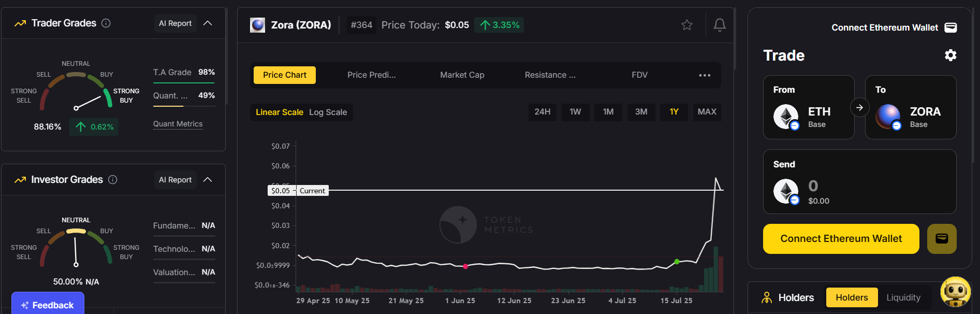Collapse the Trader Grades panel chevron
The width and height of the screenshot is (980, 314).
tap(208, 23)
